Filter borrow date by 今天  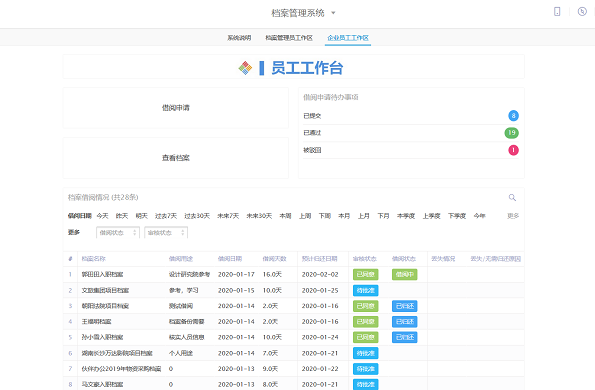pyautogui.click(x=102, y=216)
